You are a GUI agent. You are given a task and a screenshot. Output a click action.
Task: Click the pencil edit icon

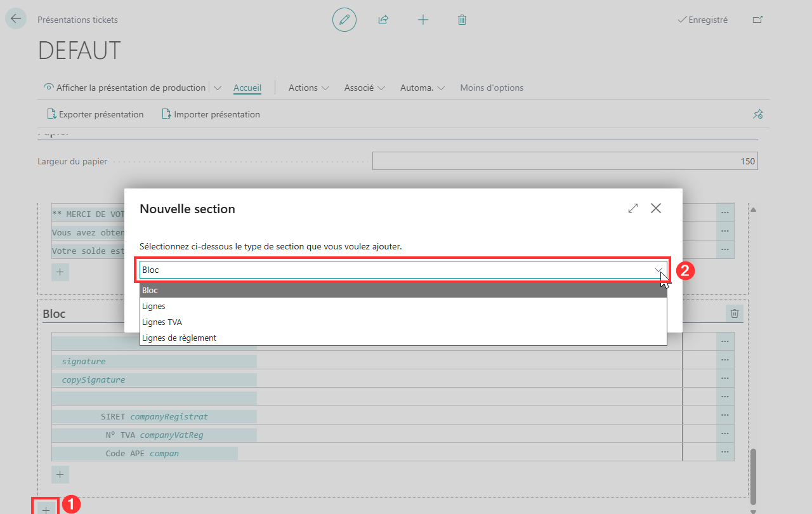pos(344,20)
